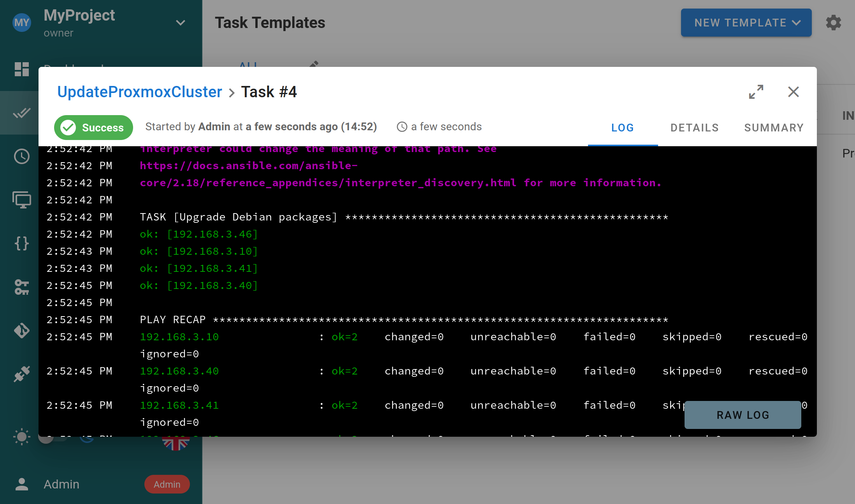Open the UpdateProxmoxCluster breadcrumb link
This screenshot has width=855, height=504.
139,92
